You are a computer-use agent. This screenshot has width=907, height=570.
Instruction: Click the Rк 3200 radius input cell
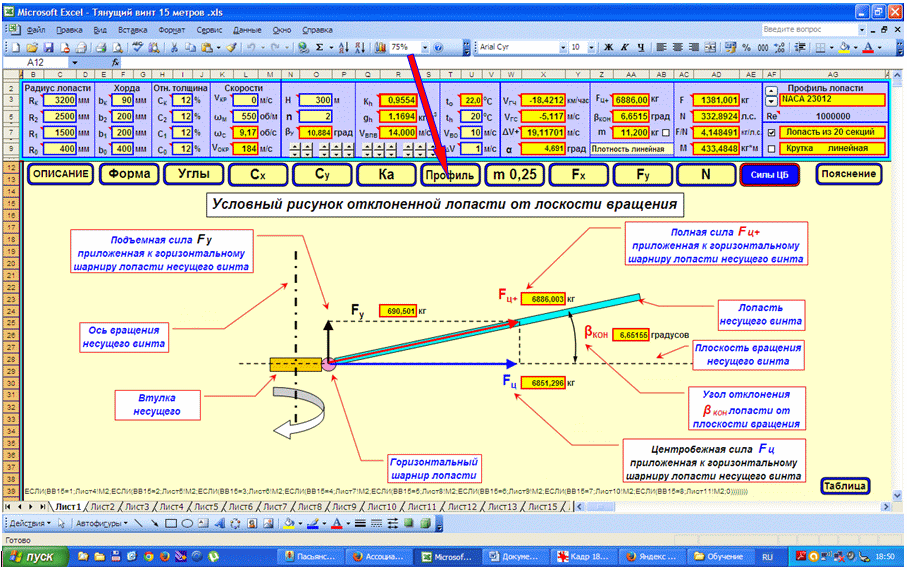pos(59,100)
